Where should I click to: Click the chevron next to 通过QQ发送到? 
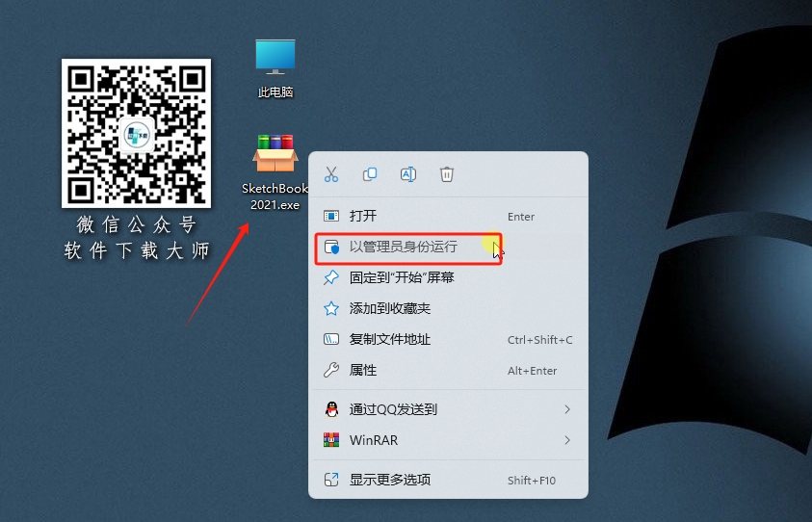(567, 409)
